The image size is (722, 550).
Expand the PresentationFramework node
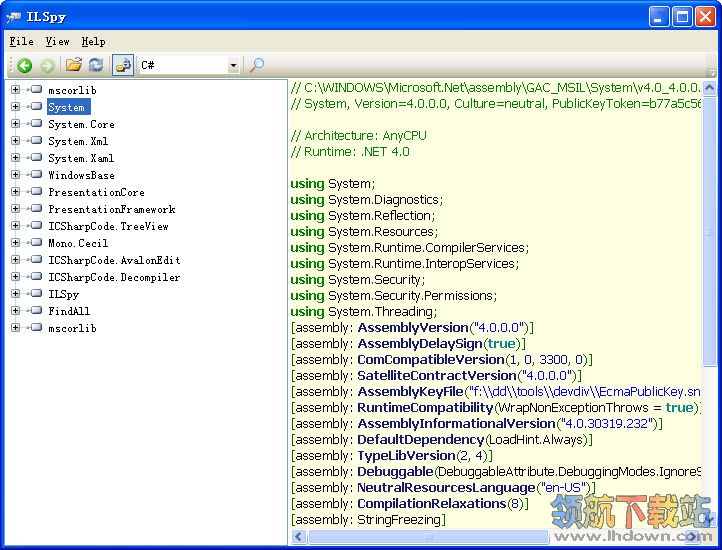tap(16, 209)
